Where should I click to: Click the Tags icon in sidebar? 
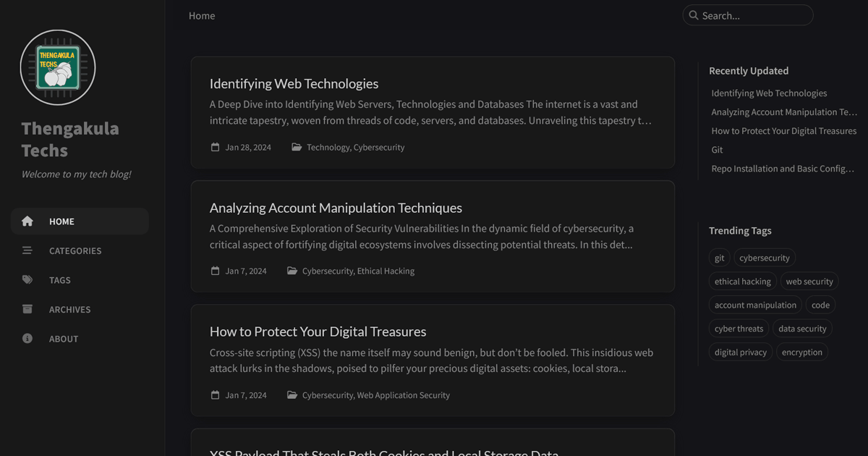click(27, 280)
